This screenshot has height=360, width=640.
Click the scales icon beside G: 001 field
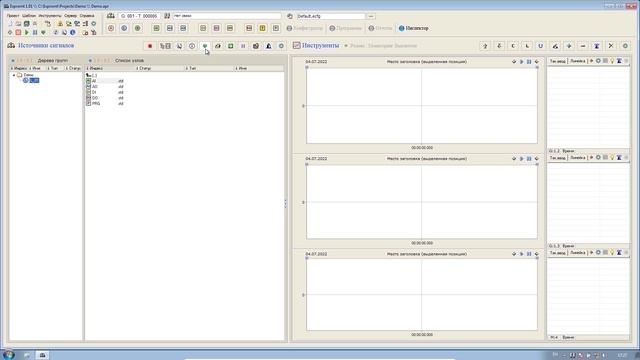[x=111, y=16]
